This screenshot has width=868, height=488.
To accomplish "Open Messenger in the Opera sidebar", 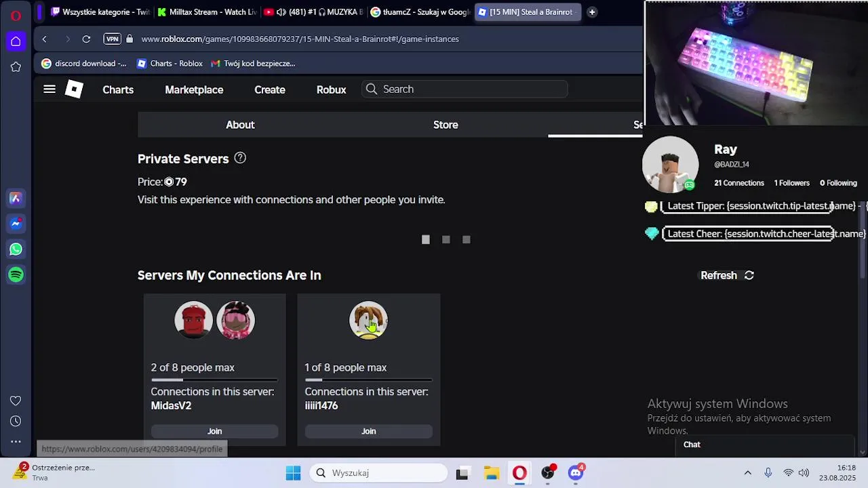I will pos(16,224).
